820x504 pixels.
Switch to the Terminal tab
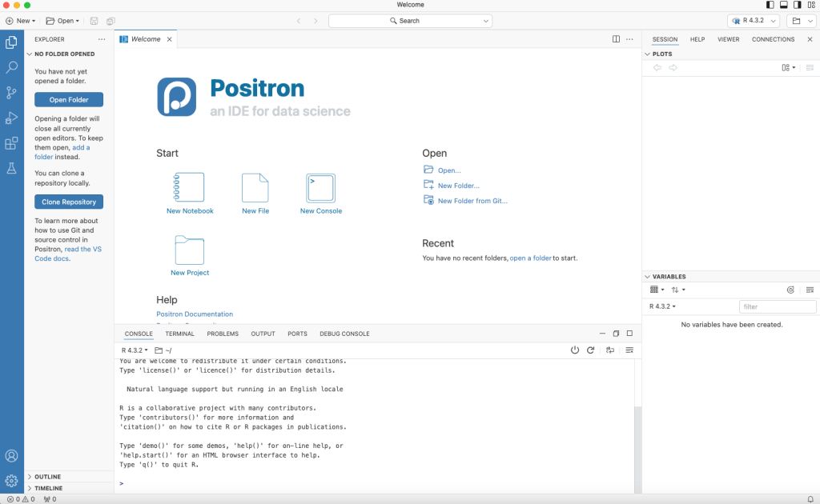(179, 334)
